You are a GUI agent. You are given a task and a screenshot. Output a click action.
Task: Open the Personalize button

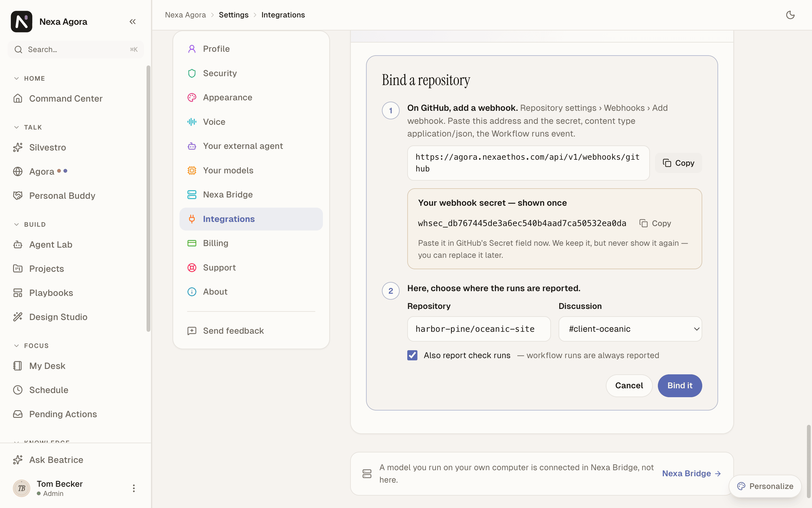[765, 486]
